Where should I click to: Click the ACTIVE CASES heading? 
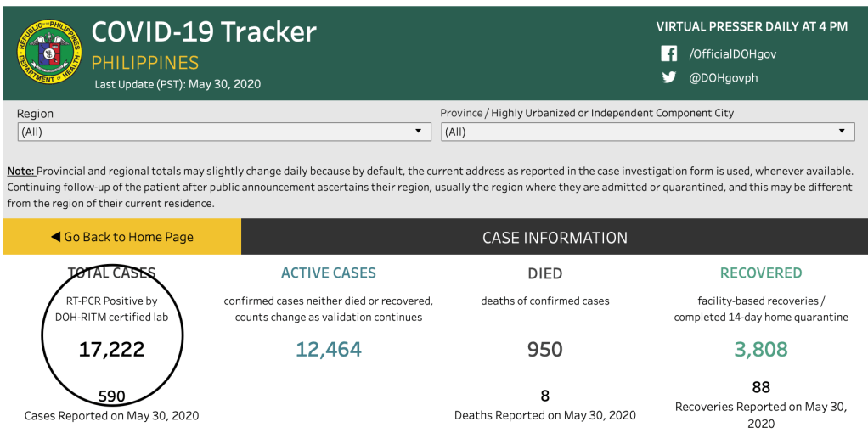pos(329,273)
